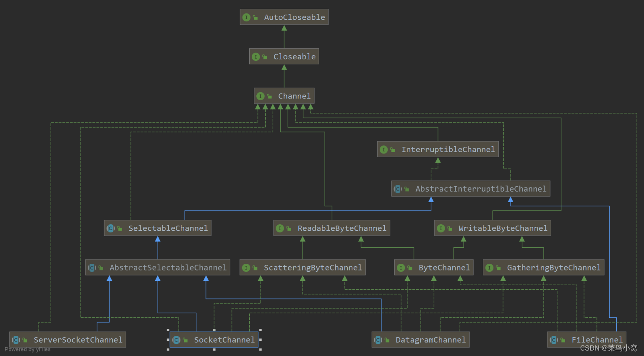Screen dimensions: 644x356
Task: Click the public lock icon on ByteChannel
Action: pos(409,268)
